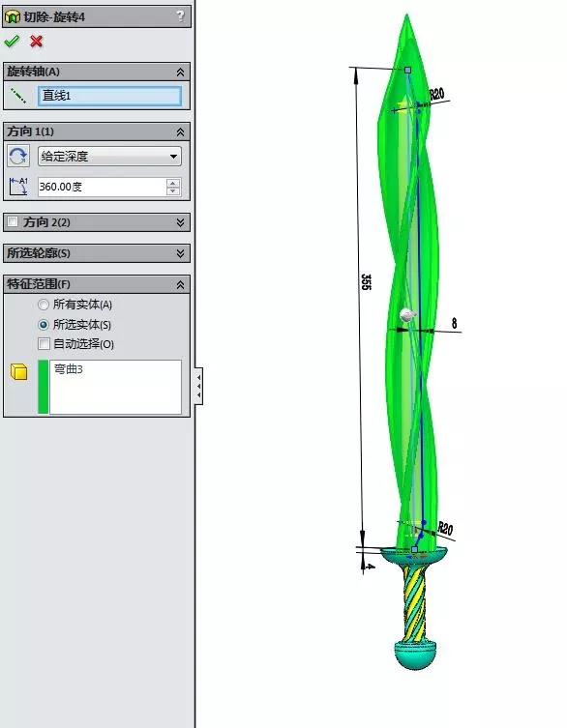Screen dimensions: 567x728
Task: Increase angle with the spinner up arrow
Action: 173,183
